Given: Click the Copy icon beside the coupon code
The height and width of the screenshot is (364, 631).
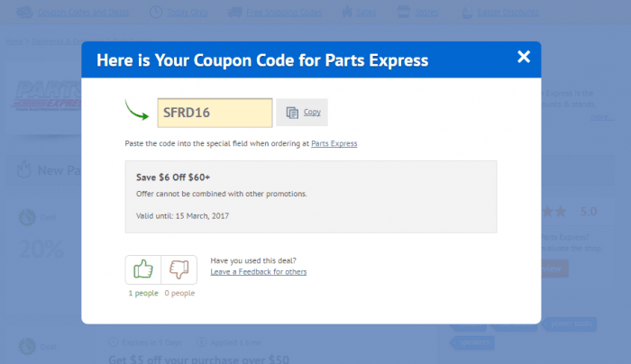Looking at the screenshot, I should tap(292, 113).
